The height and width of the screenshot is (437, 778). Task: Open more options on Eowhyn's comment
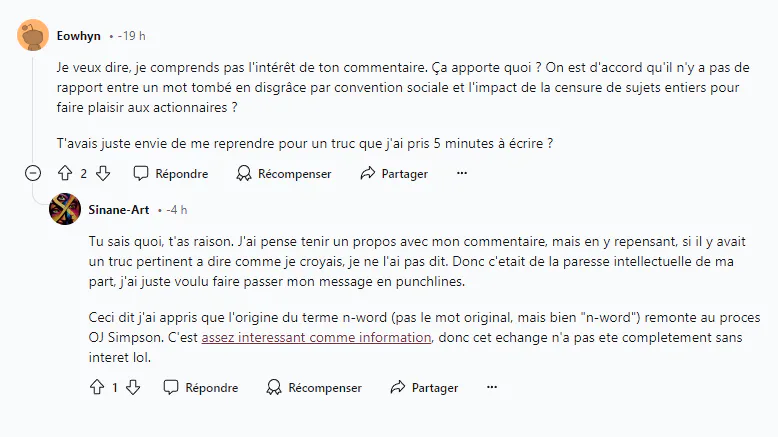(x=462, y=173)
